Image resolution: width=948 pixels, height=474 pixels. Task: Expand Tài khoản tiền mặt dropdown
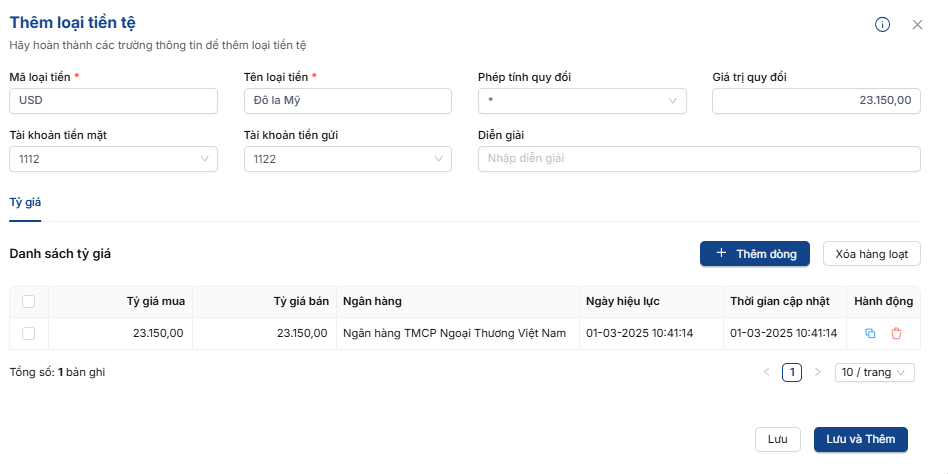pyautogui.click(x=113, y=159)
